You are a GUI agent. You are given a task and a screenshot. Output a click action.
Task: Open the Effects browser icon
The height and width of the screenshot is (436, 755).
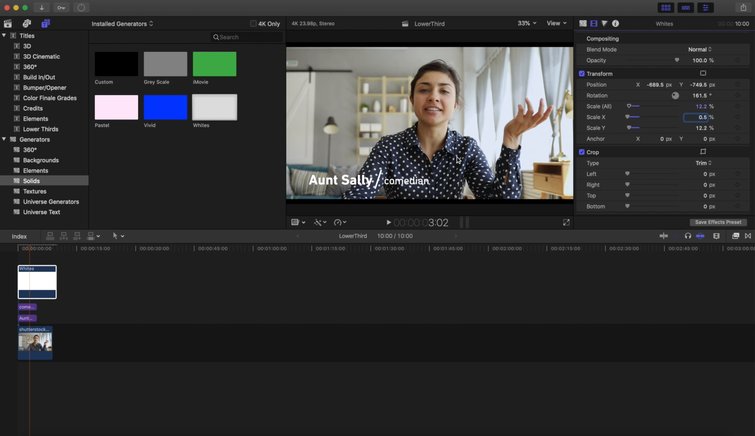point(735,236)
